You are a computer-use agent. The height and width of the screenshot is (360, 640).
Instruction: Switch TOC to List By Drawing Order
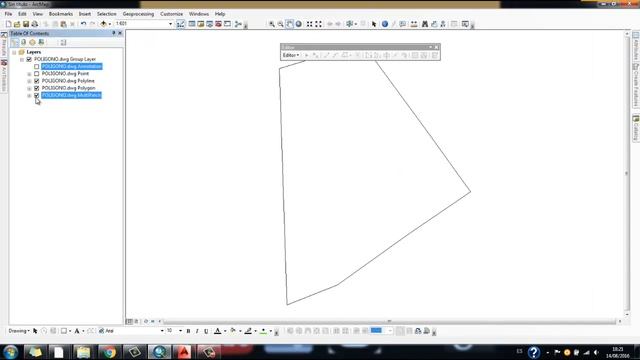[15, 42]
